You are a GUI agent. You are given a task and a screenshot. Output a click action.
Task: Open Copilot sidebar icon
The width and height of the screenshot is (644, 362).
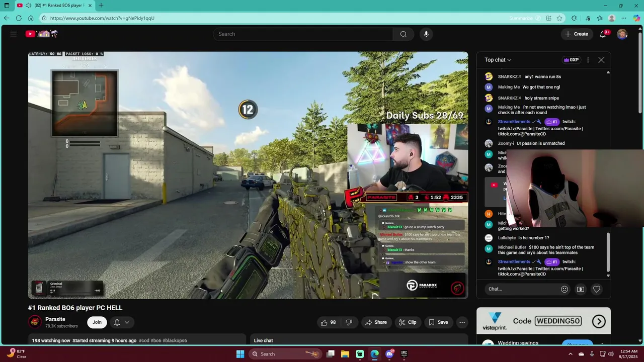coord(637,18)
